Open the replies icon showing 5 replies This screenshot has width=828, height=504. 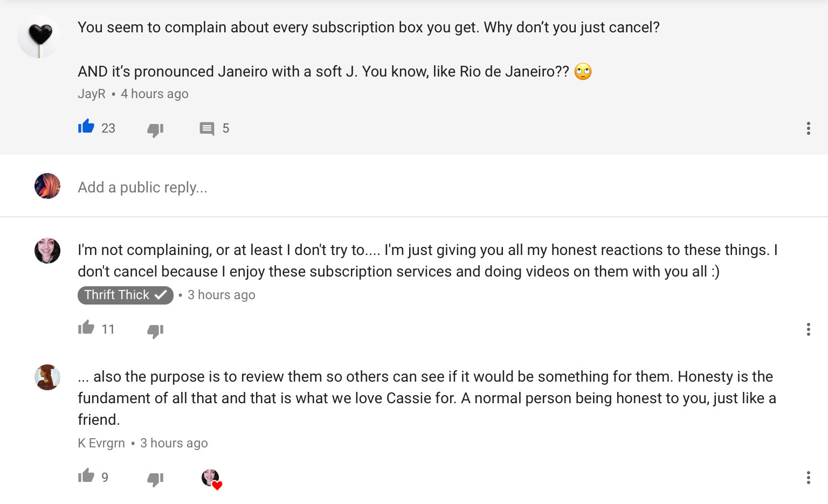(207, 128)
